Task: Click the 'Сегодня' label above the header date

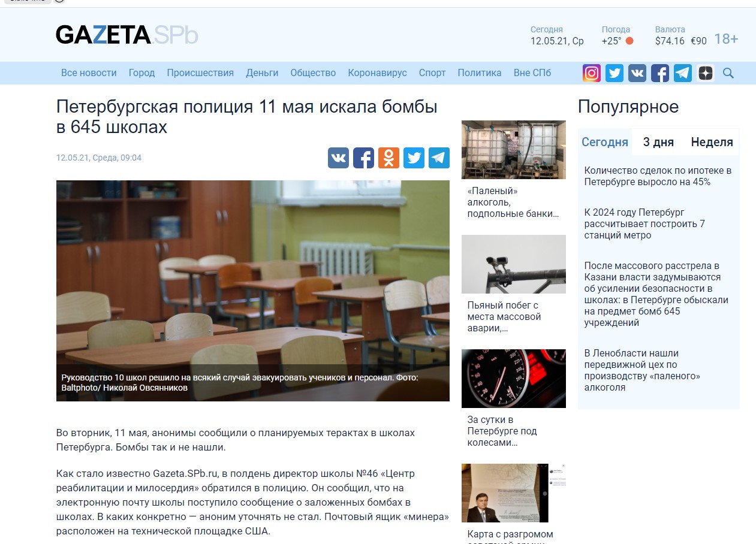Action: [547, 29]
